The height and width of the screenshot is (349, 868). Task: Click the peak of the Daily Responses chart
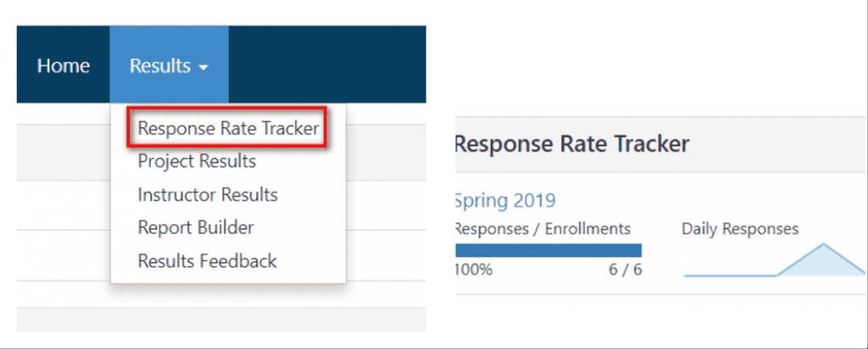click(822, 247)
